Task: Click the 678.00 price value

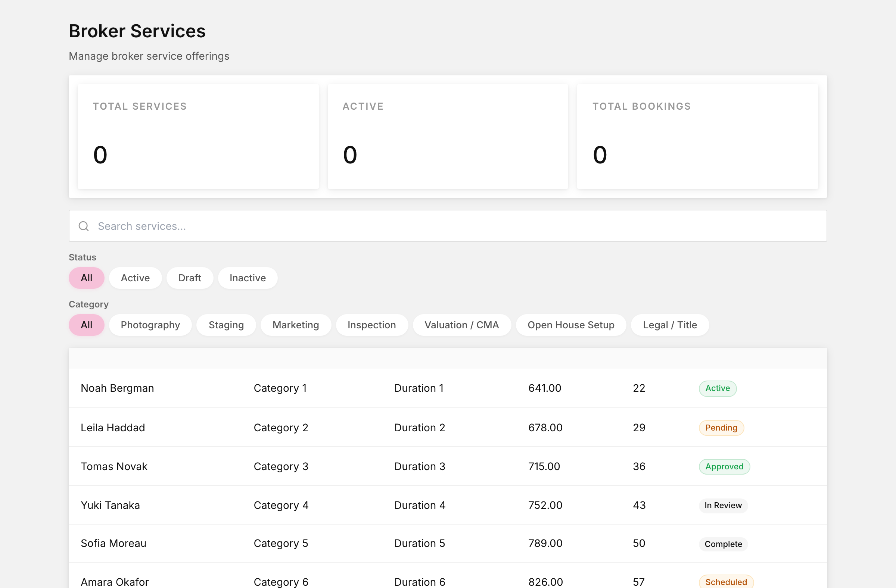Action: 545,428
